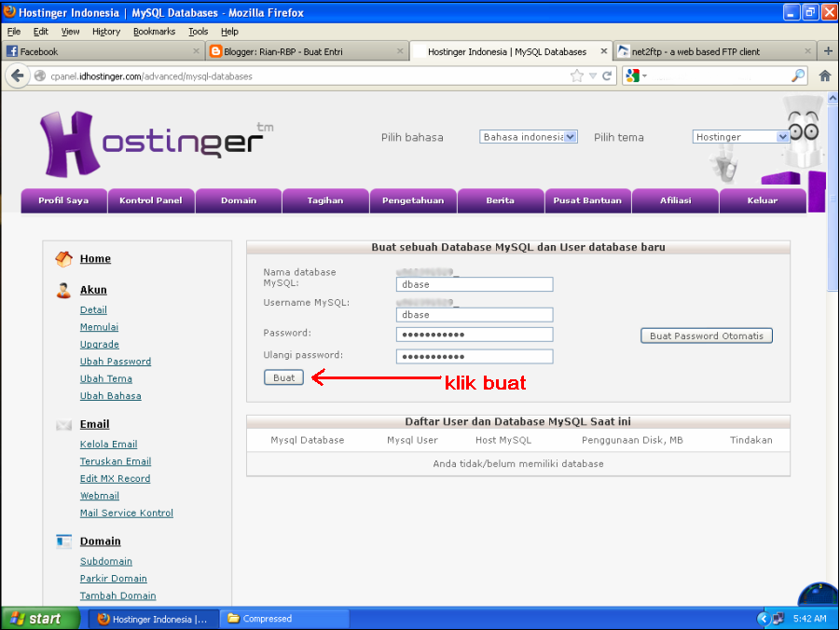This screenshot has width=840, height=630.
Task: Click Firefox icon in title bar
Action: pyautogui.click(x=9, y=11)
